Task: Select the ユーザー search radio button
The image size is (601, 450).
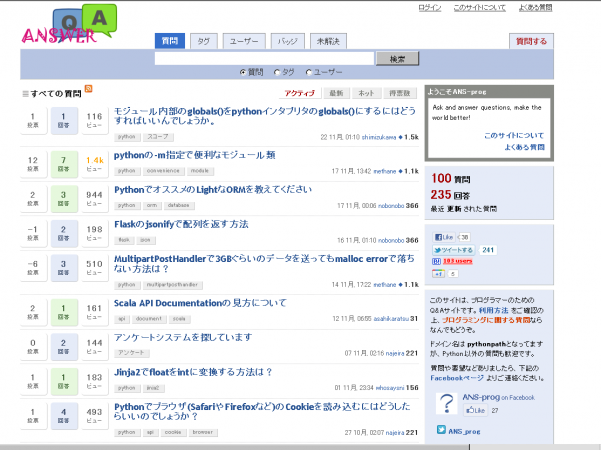Action: click(308, 72)
